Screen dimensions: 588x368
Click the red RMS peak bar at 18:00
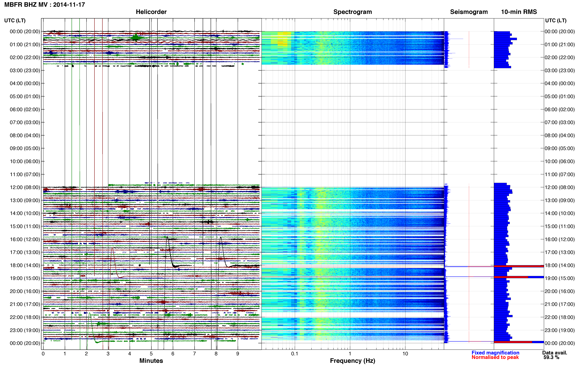tap(519, 266)
